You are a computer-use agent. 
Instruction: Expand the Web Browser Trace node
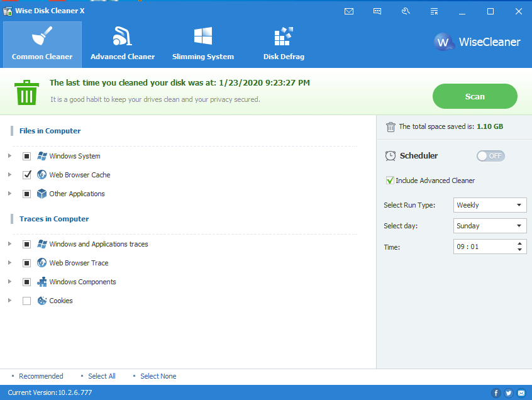pos(10,263)
